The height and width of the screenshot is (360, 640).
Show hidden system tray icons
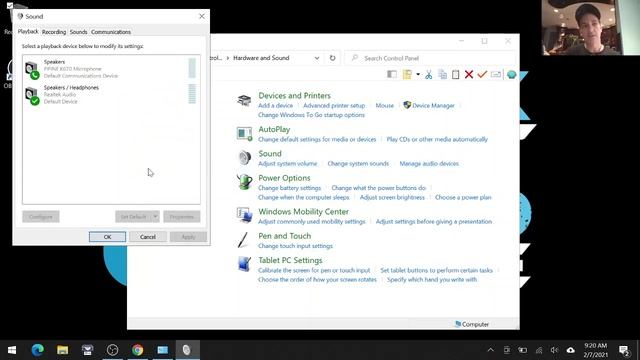pyautogui.click(x=491, y=350)
